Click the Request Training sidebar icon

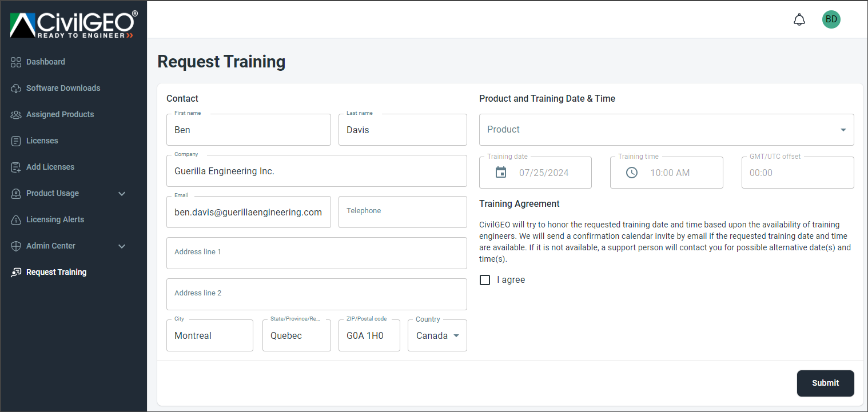pos(16,272)
